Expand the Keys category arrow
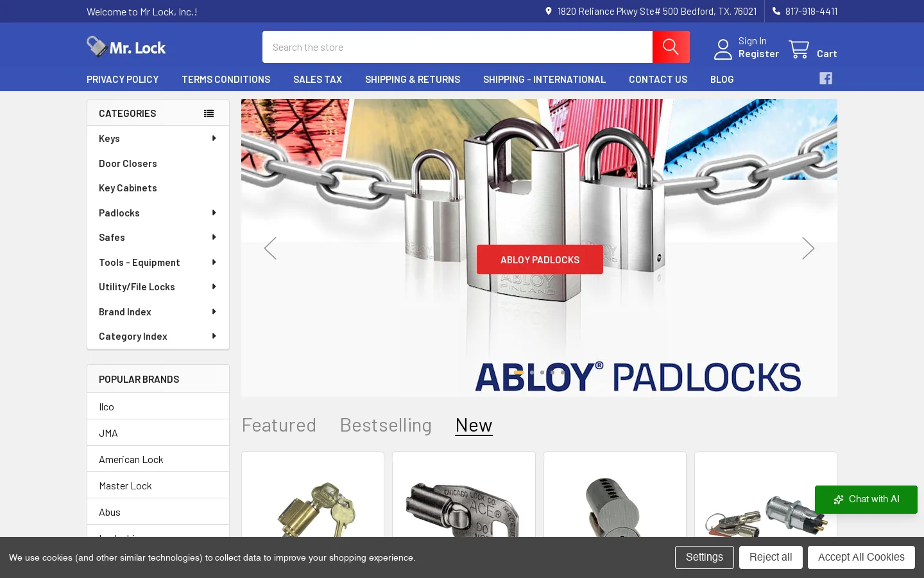 pyautogui.click(x=214, y=138)
